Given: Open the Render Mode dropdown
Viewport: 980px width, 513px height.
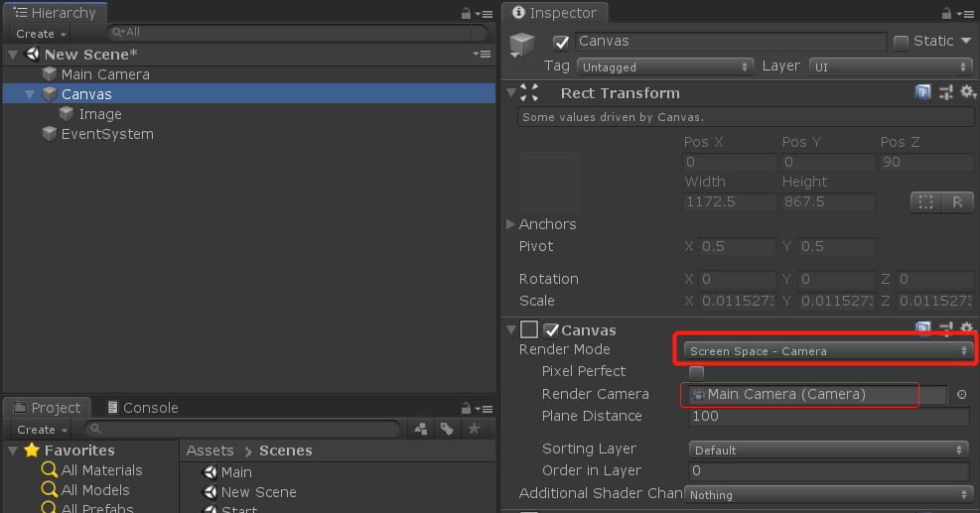Looking at the screenshot, I should tap(827, 350).
